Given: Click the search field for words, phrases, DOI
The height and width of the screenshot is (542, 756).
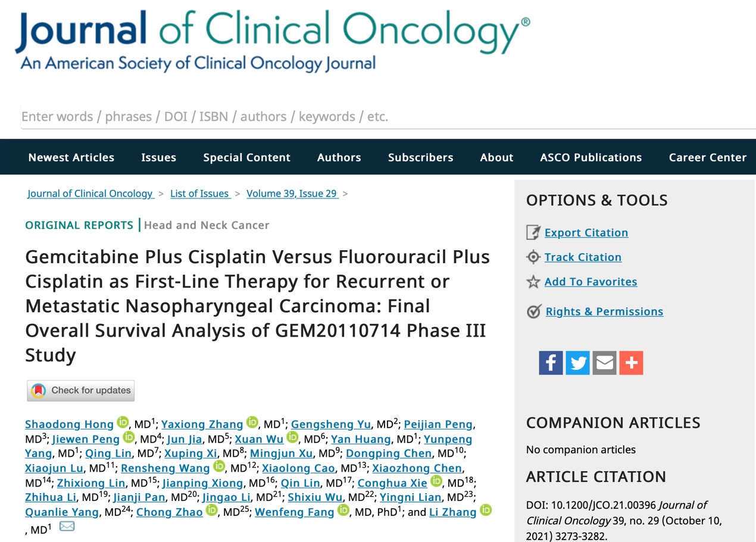Looking at the screenshot, I should (x=388, y=117).
